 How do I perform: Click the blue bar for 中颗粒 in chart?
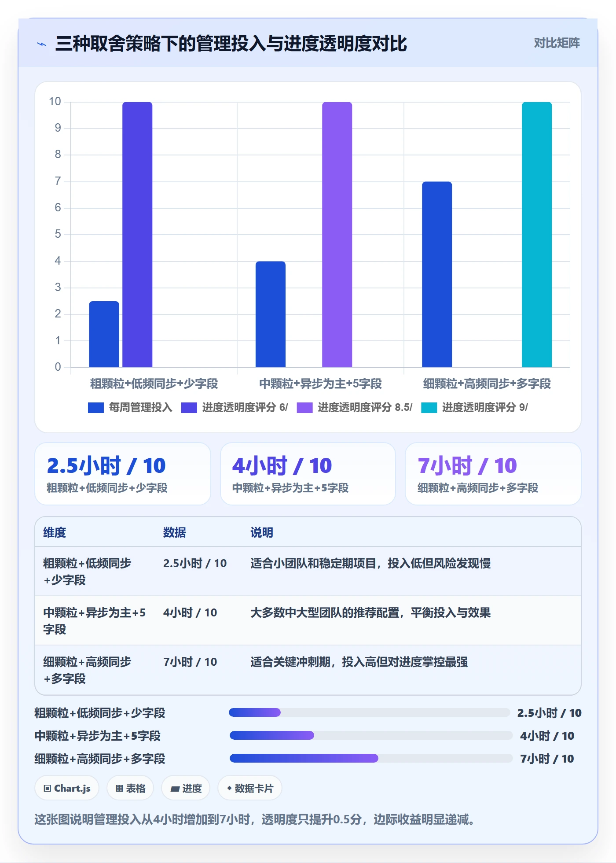click(x=271, y=314)
